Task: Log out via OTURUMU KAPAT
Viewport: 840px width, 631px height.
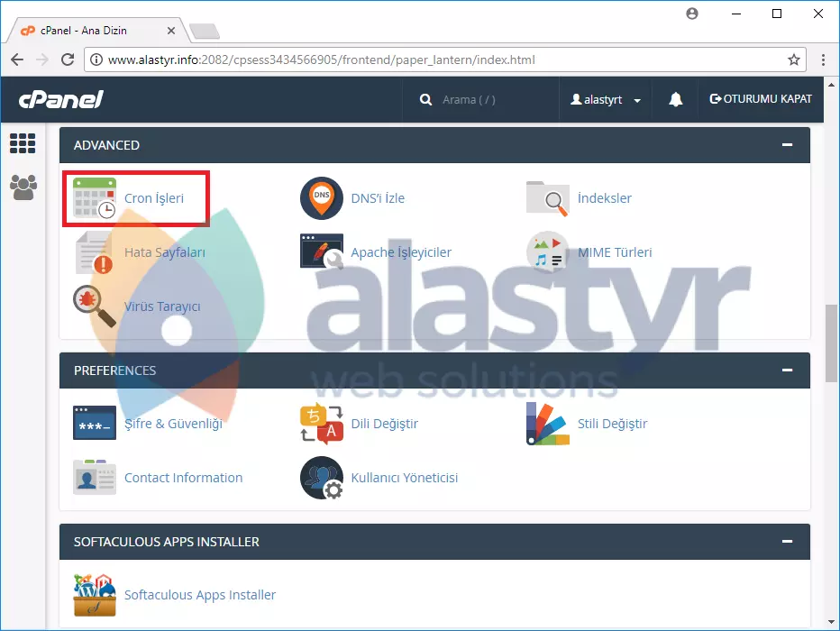Action: (x=760, y=99)
